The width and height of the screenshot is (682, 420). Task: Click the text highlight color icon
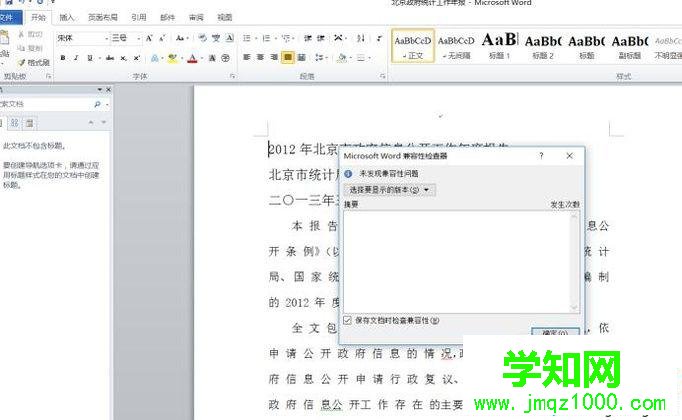pos(173,58)
